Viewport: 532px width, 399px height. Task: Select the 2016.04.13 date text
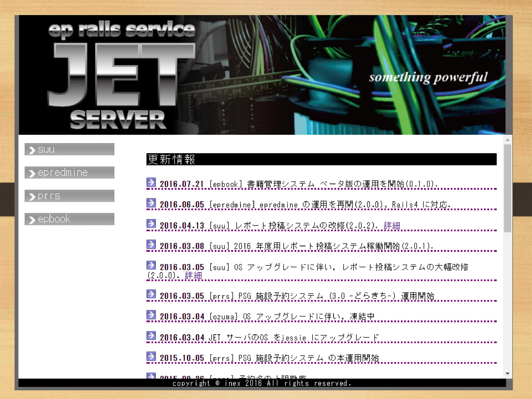click(x=182, y=226)
